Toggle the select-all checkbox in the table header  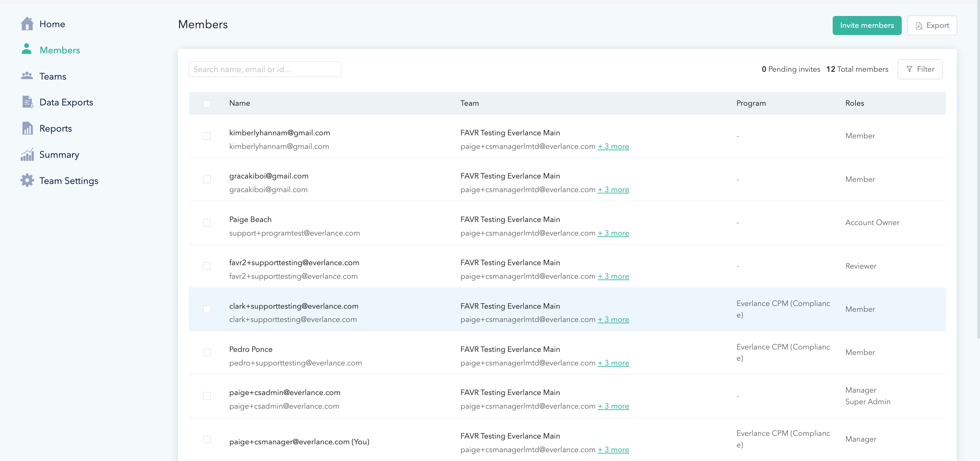click(207, 104)
